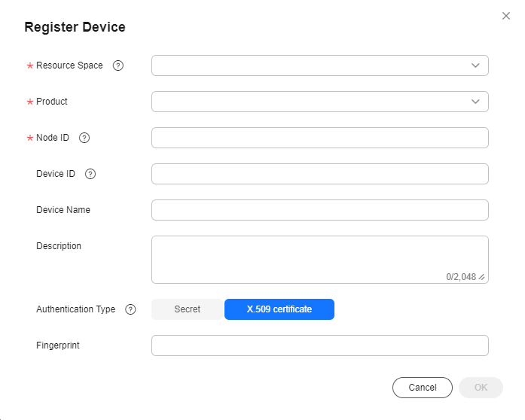Show Authentication Type help question-mark icon
This screenshot has width=525, height=420.
pos(130,309)
